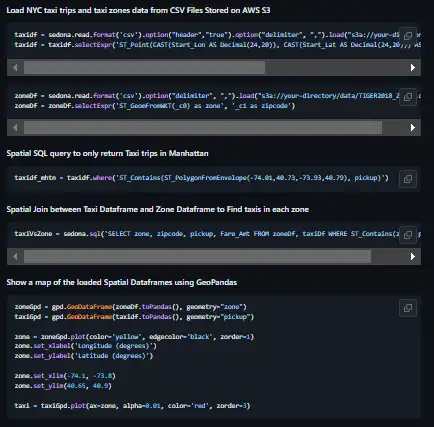The height and width of the screenshot is (427, 434).
Task: Click the line starting 'zoneDf = sedona.read.format'
Action: coord(217,96)
